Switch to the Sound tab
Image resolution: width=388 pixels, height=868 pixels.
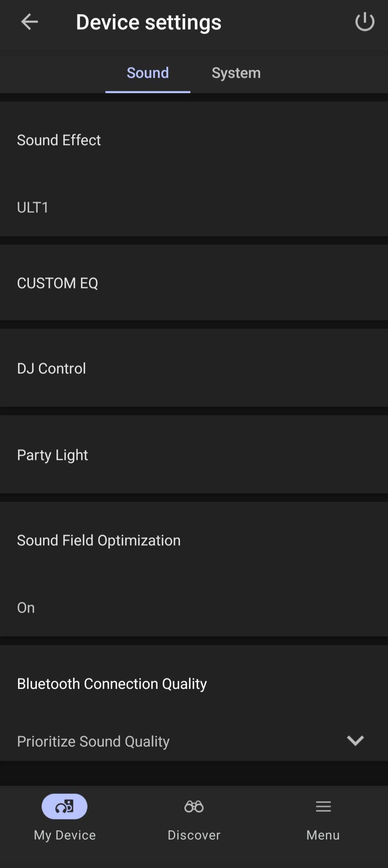point(148,73)
